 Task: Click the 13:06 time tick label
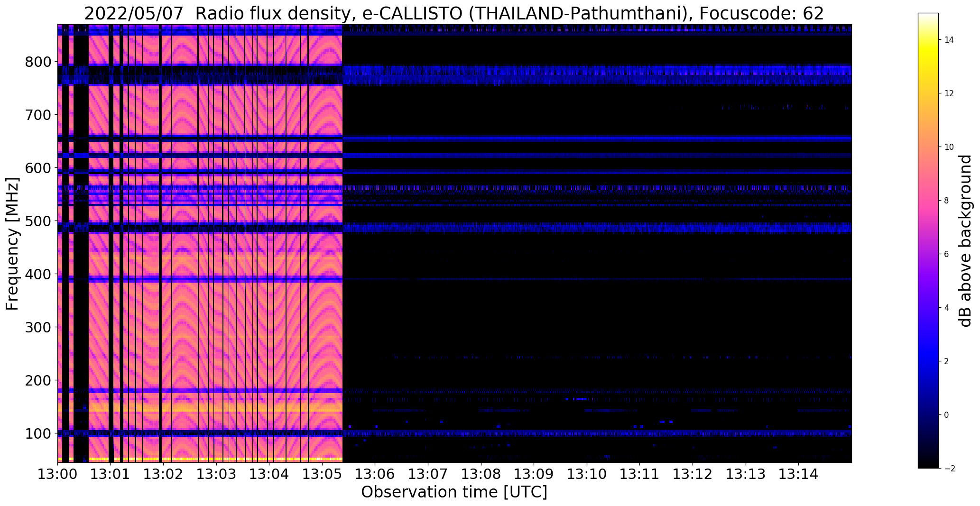375,474
